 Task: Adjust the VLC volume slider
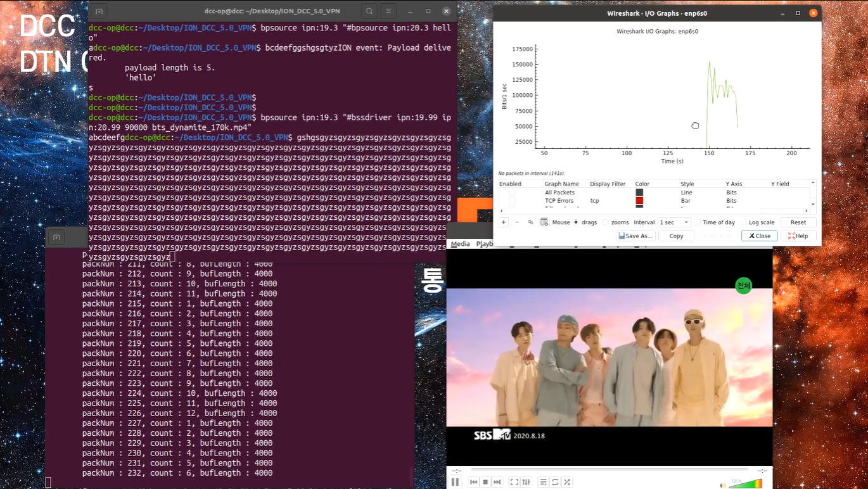745,484
